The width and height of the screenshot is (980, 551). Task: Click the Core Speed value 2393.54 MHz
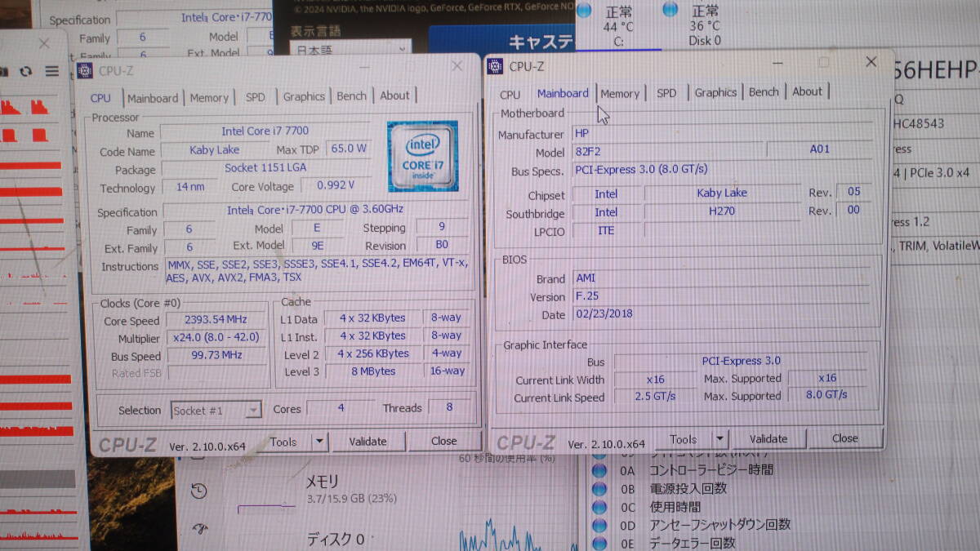[x=216, y=320]
